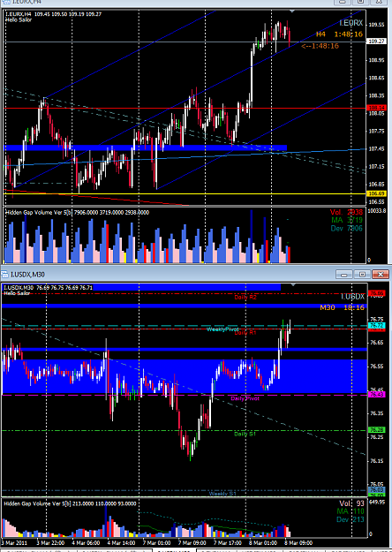Click the 76.15 price axis value
The height and width of the screenshot is (552, 392).
pos(376,460)
